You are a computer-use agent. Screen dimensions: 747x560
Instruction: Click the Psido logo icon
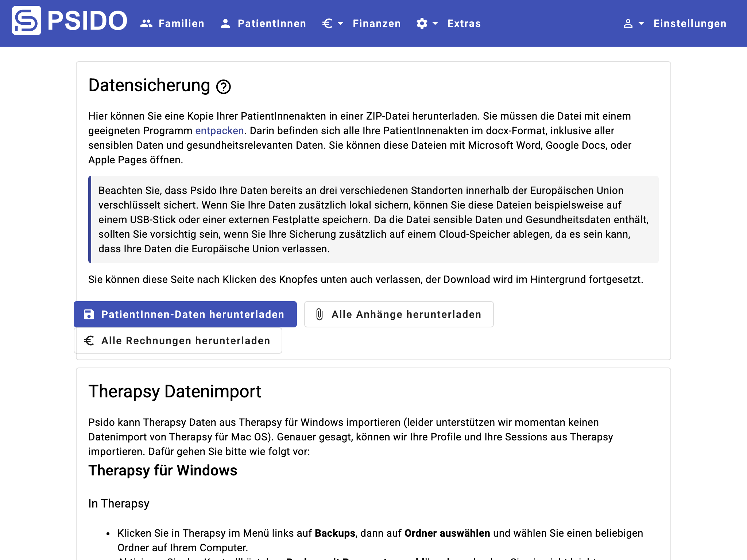pos(26,20)
